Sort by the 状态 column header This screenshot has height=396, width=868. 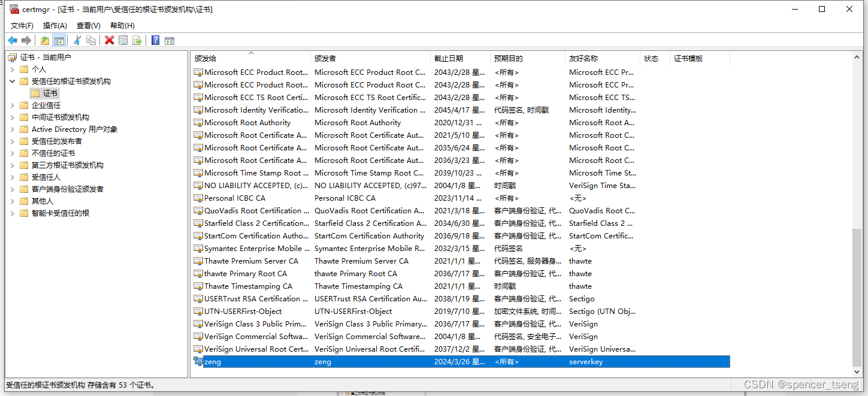point(655,59)
